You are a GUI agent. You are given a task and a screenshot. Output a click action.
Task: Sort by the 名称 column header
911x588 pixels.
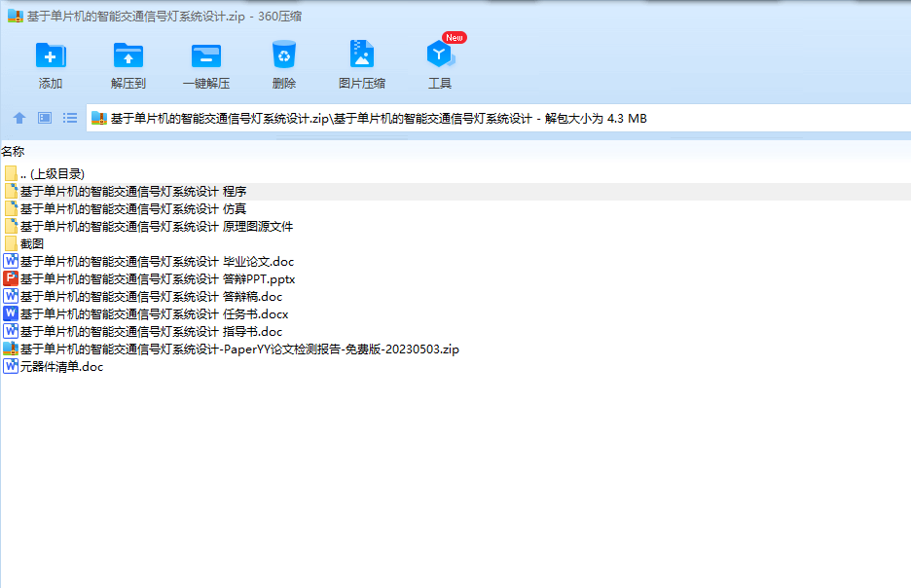click(x=13, y=152)
